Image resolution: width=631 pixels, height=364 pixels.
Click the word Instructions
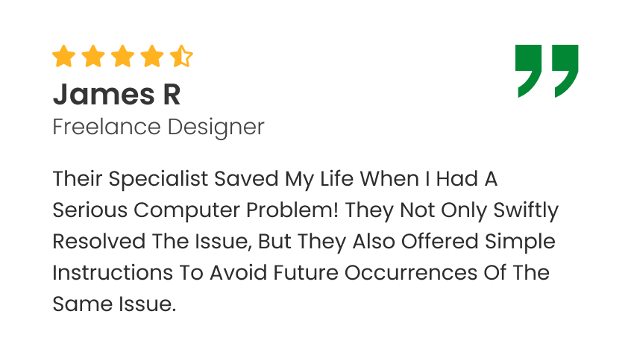point(113,272)
